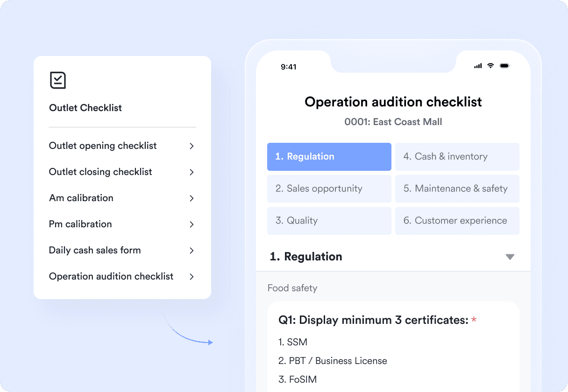The height and width of the screenshot is (392, 568).
Task: Expand the Pm calibration chevron
Action: (x=192, y=224)
